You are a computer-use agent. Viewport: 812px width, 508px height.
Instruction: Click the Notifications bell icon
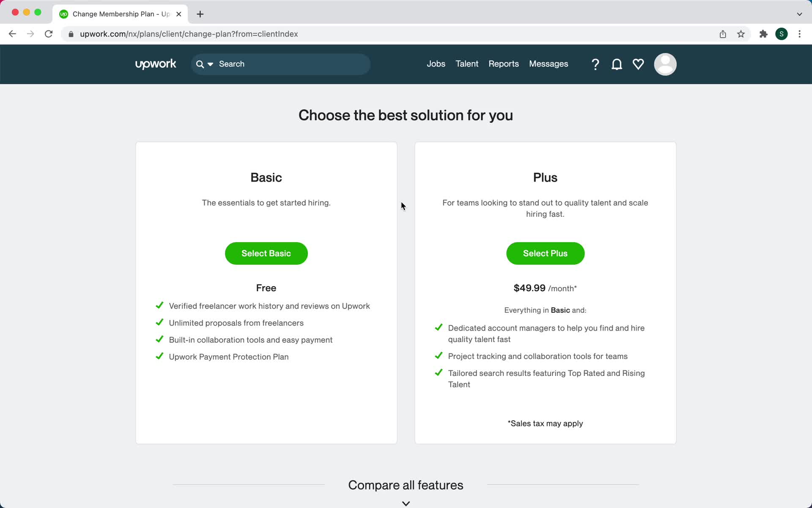(x=617, y=64)
